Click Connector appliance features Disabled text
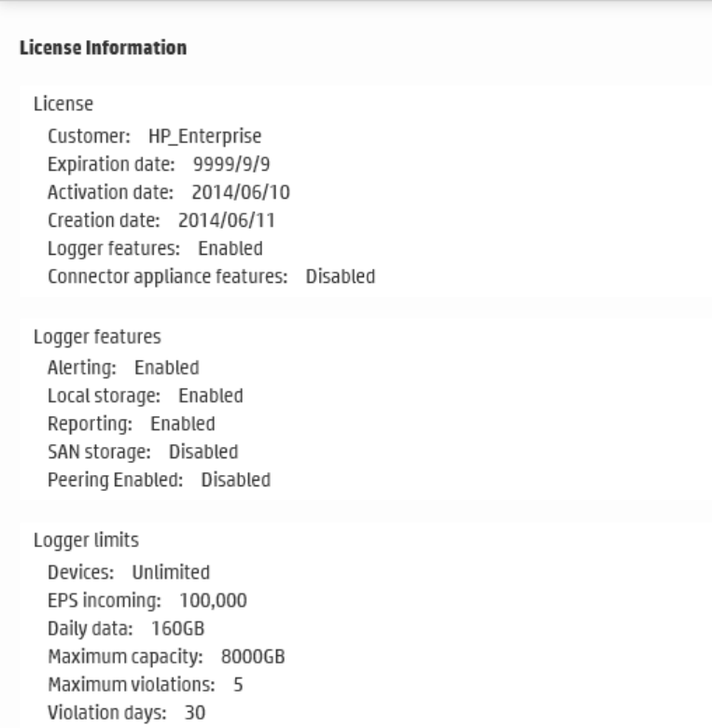This screenshot has width=712, height=728. 340,277
